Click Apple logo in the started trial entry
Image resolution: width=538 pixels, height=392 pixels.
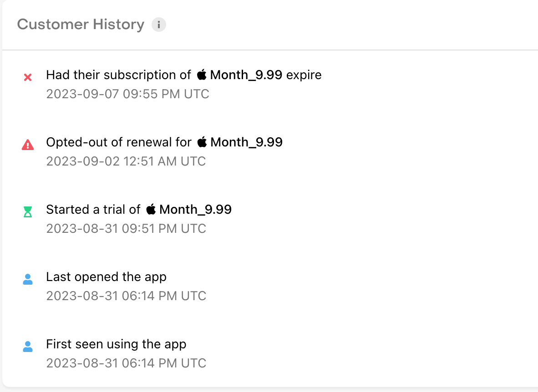(151, 209)
